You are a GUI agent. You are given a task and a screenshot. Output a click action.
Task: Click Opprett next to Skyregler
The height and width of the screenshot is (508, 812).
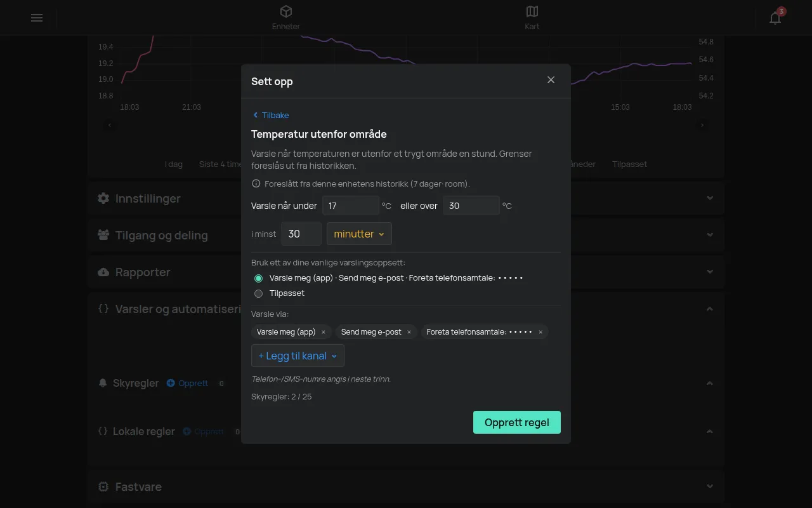(x=187, y=383)
